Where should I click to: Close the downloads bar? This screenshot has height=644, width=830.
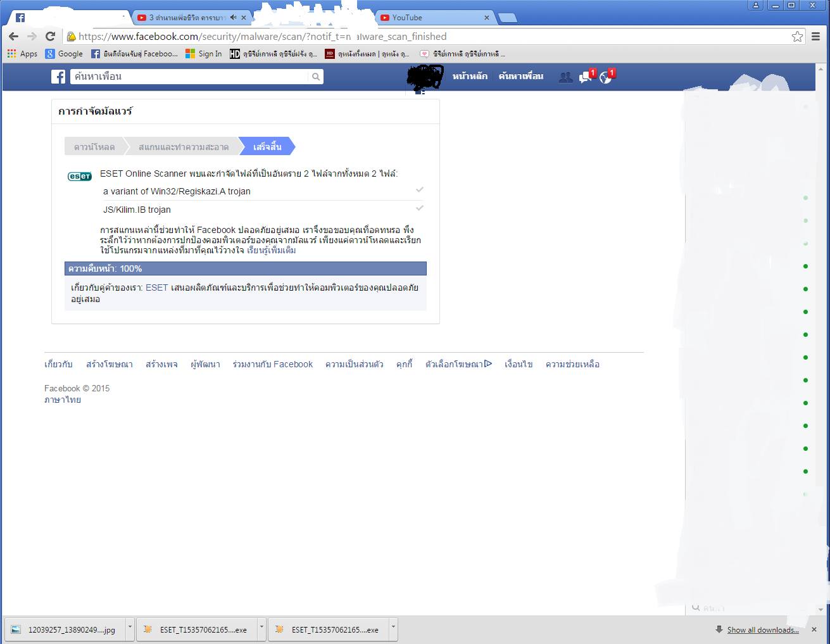(x=815, y=629)
